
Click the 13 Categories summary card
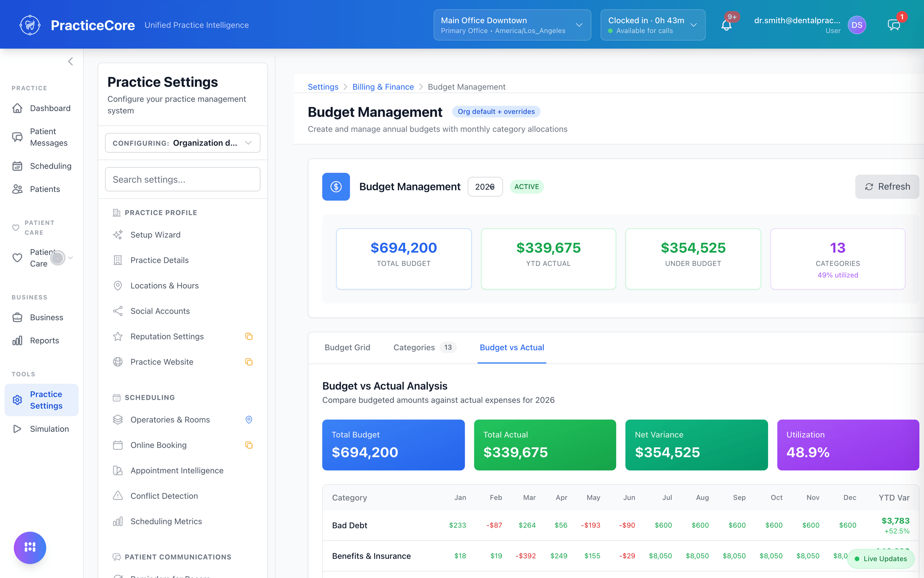(x=837, y=259)
